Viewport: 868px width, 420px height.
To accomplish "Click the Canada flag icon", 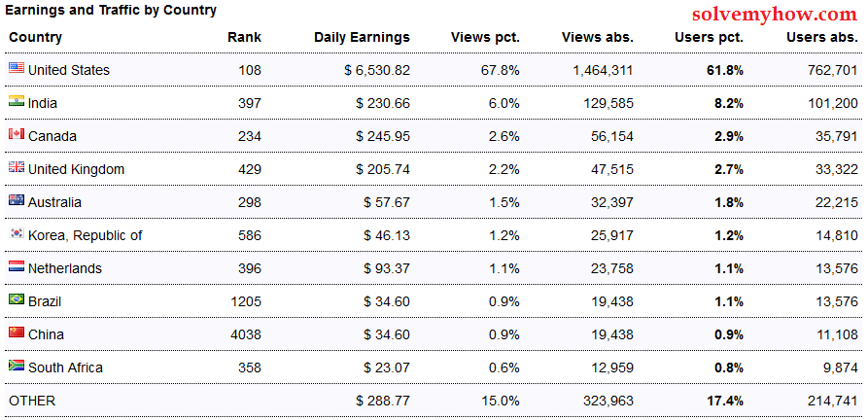I will point(17,135).
